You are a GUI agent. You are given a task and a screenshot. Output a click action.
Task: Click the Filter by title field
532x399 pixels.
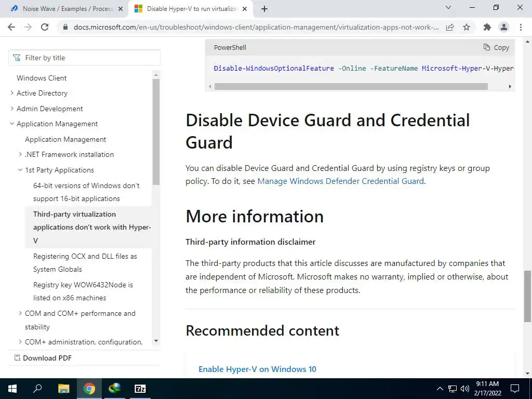pos(84,58)
